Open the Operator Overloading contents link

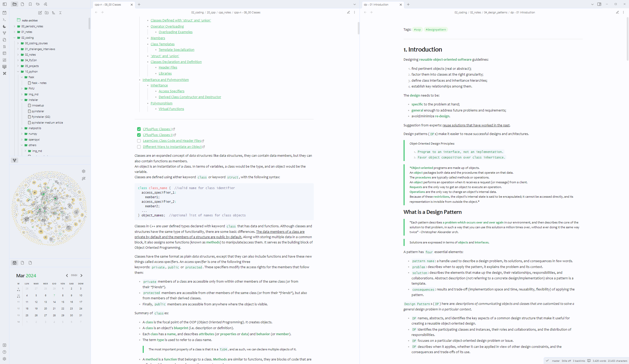coord(167,26)
